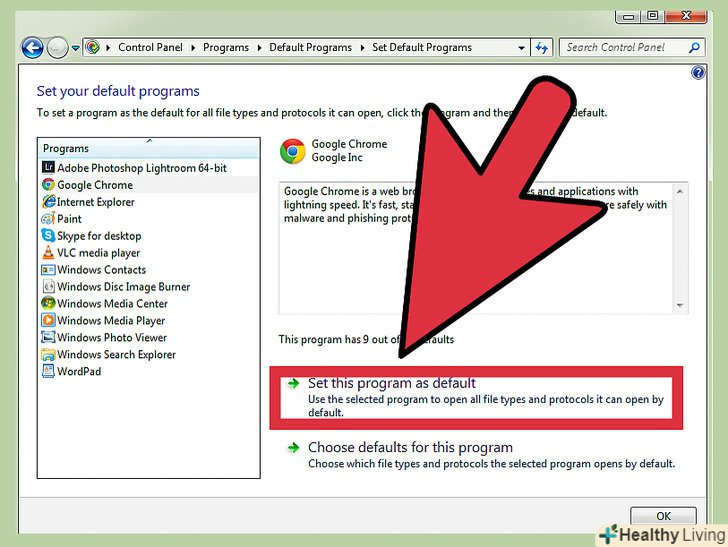
Task: Click the 'Google Inc' publisher text
Action: pyautogui.click(x=337, y=157)
